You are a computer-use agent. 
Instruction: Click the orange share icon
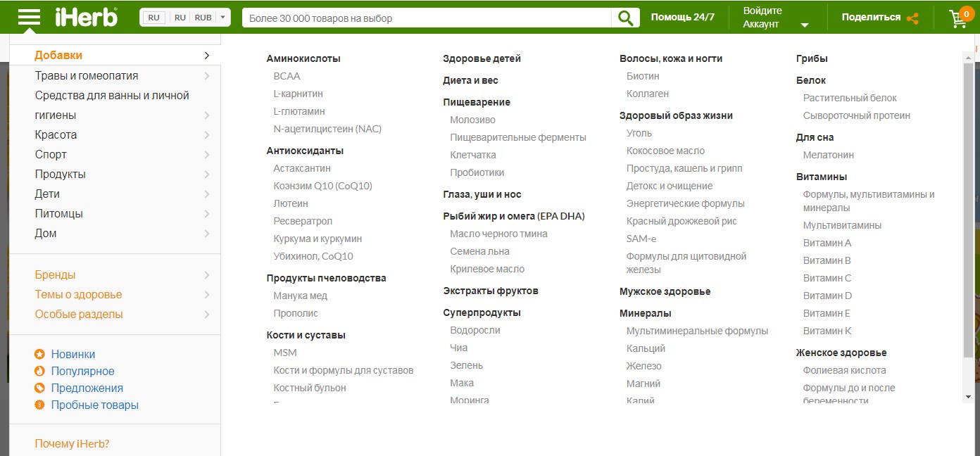(913, 18)
